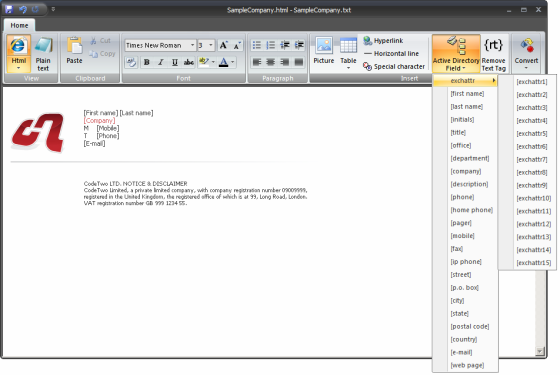Click the clear formatting icon
This screenshot has height=375, width=560.
131,62
